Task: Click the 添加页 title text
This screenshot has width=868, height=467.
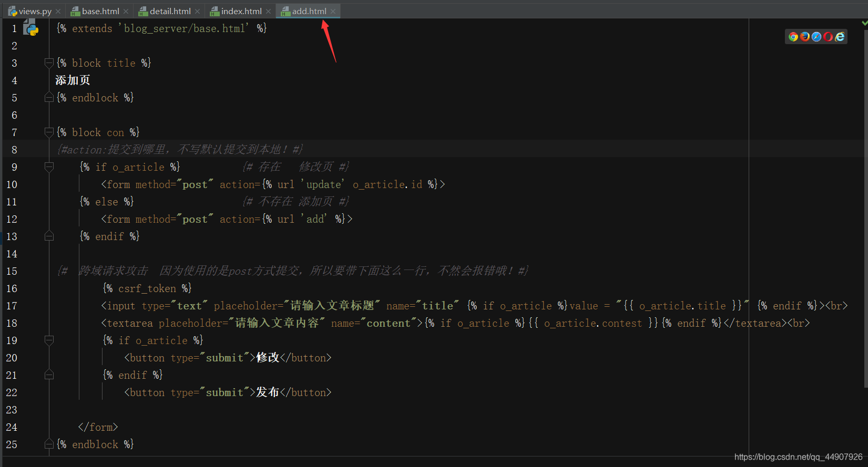Action: coord(73,80)
